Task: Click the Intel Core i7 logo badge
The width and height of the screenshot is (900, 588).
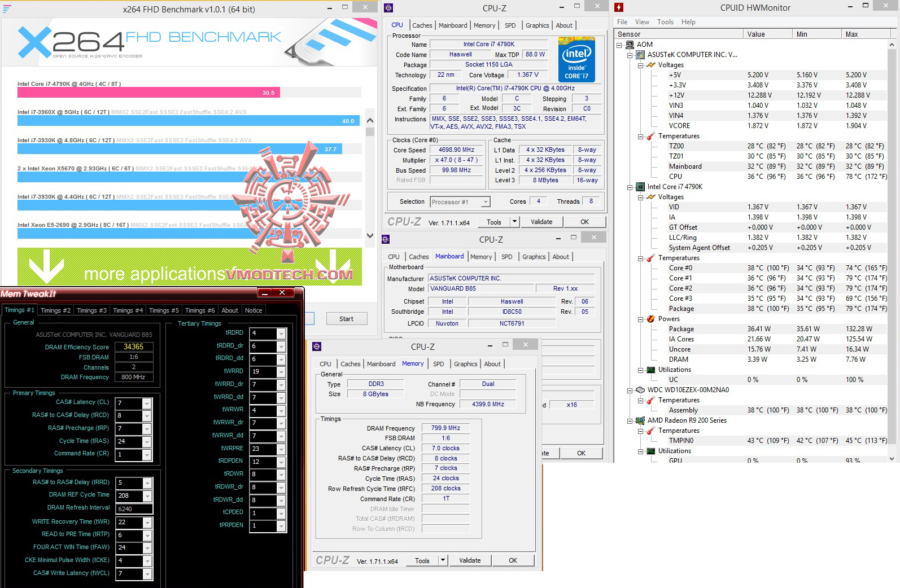Action: coord(576,59)
